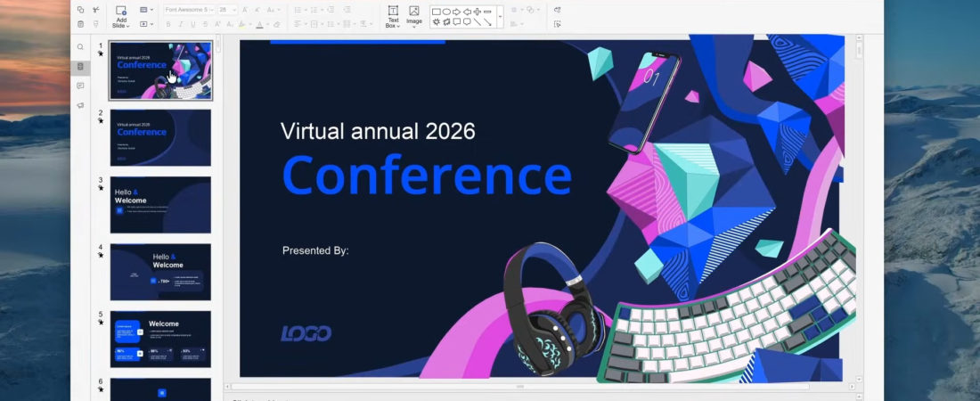The image size is (980, 401).
Task: Select the minus shape in gallery
Action: (x=487, y=12)
